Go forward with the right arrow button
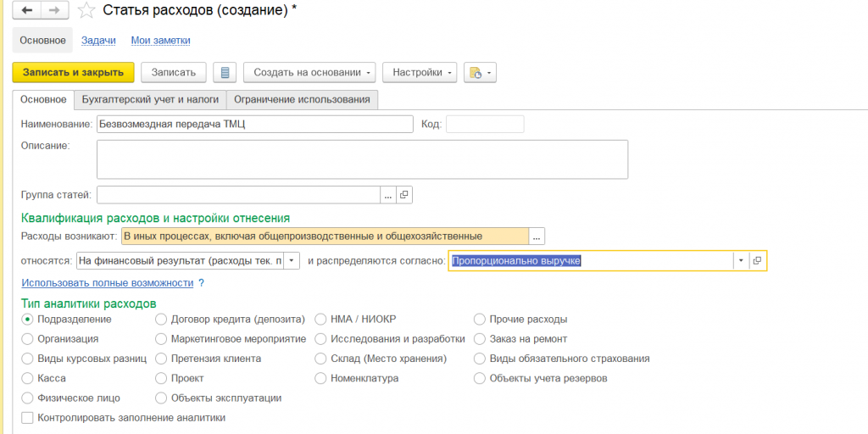Viewport: 868px width, 434px height. (x=55, y=10)
